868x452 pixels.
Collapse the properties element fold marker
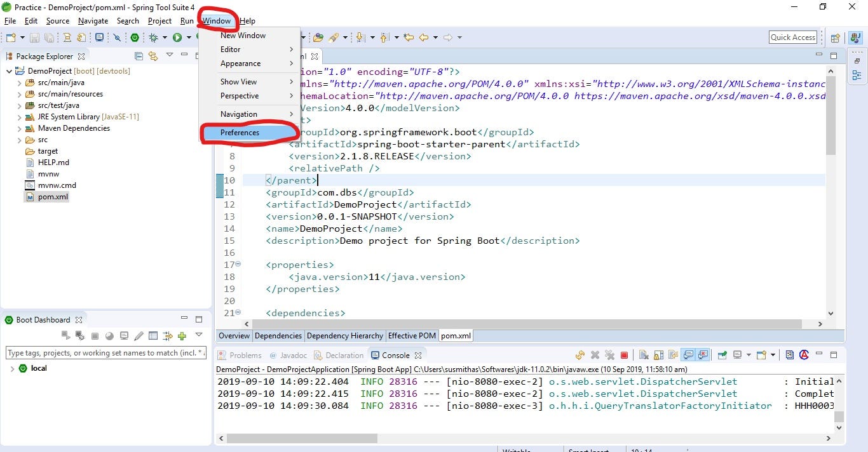(238, 264)
